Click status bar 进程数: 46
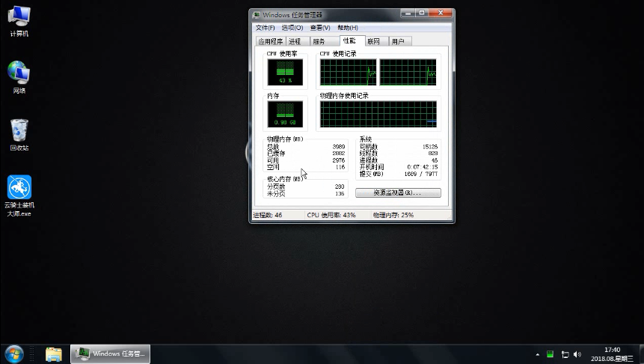 point(268,215)
